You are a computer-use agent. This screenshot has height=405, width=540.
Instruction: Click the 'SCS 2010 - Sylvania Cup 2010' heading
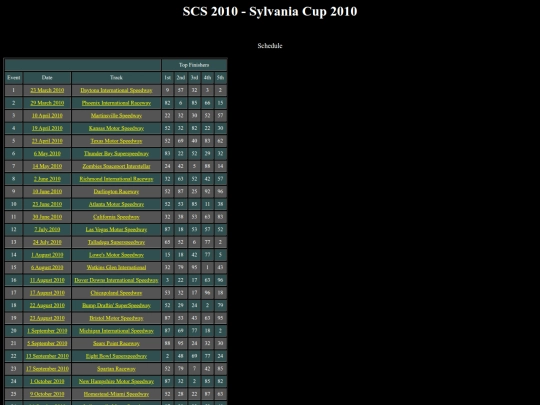pyautogui.click(x=270, y=11)
